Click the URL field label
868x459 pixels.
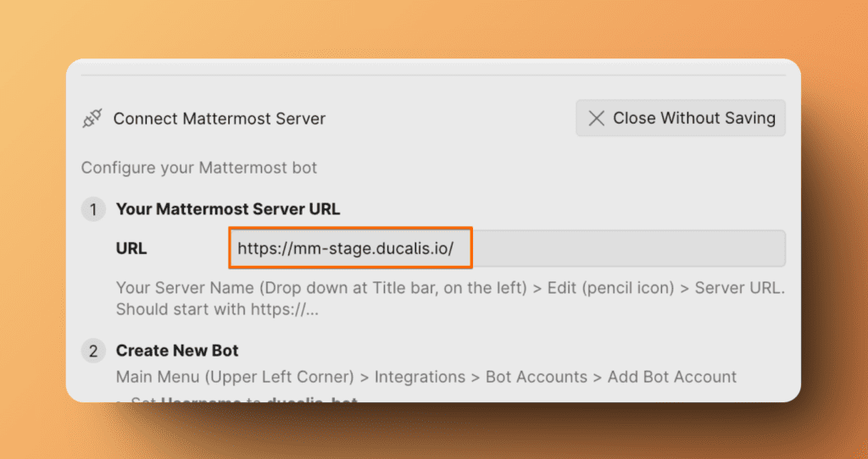pyautogui.click(x=131, y=249)
